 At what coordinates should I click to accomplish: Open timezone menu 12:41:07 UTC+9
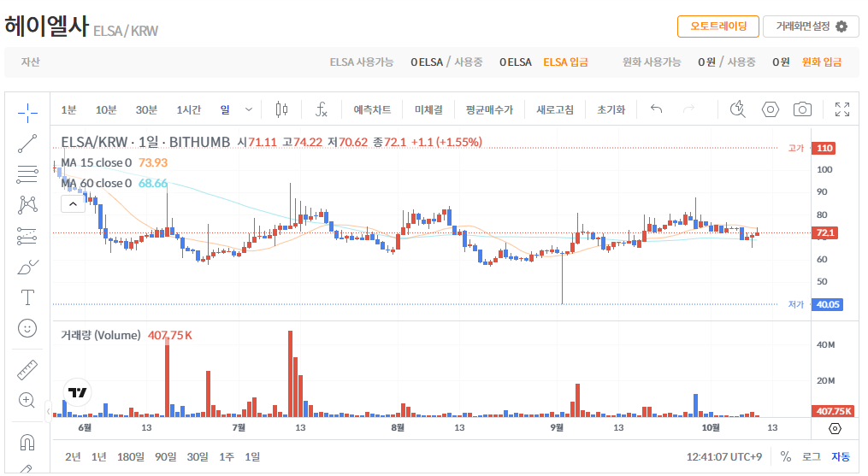coord(723,456)
